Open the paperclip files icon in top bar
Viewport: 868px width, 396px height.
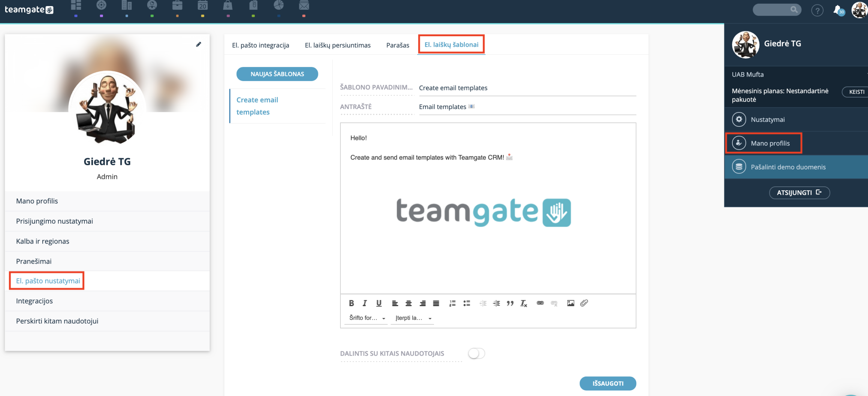[x=253, y=5]
